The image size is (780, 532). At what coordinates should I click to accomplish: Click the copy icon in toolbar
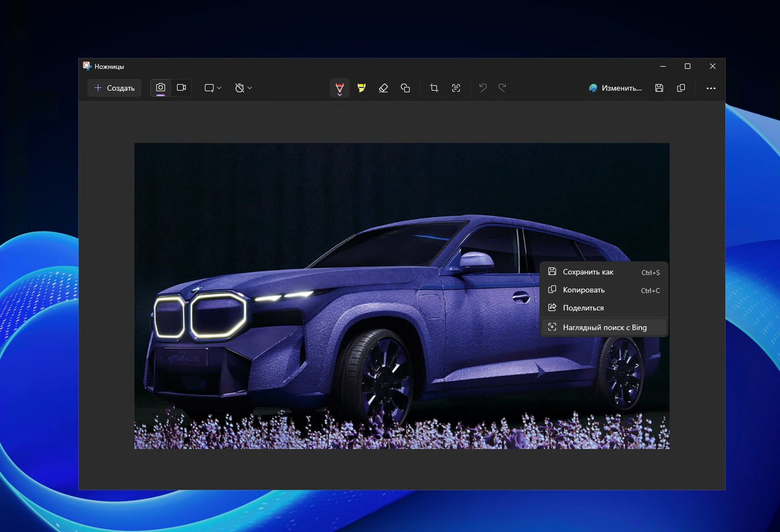tap(681, 88)
